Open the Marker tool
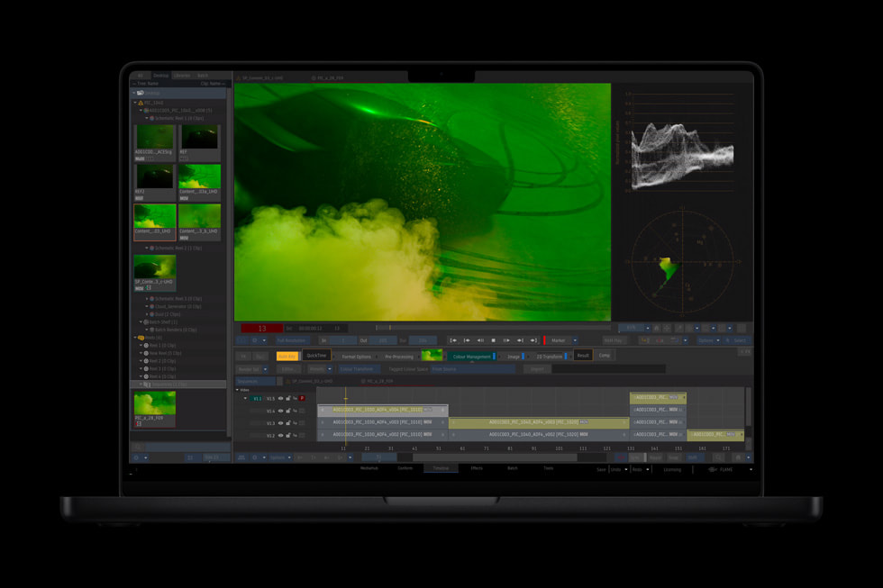The width and height of the screenshot is (883, 588). tap(558, 340)
